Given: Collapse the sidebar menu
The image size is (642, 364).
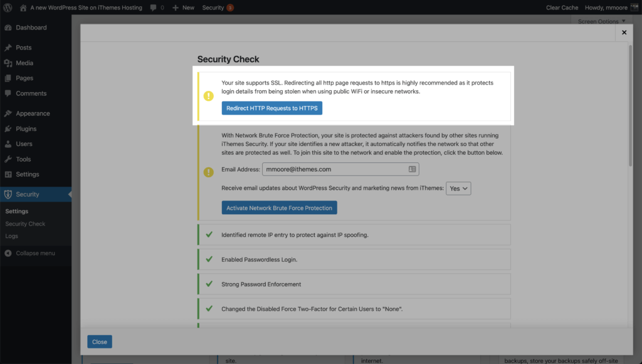Looking at the screenshot, I should pos(36,253).
